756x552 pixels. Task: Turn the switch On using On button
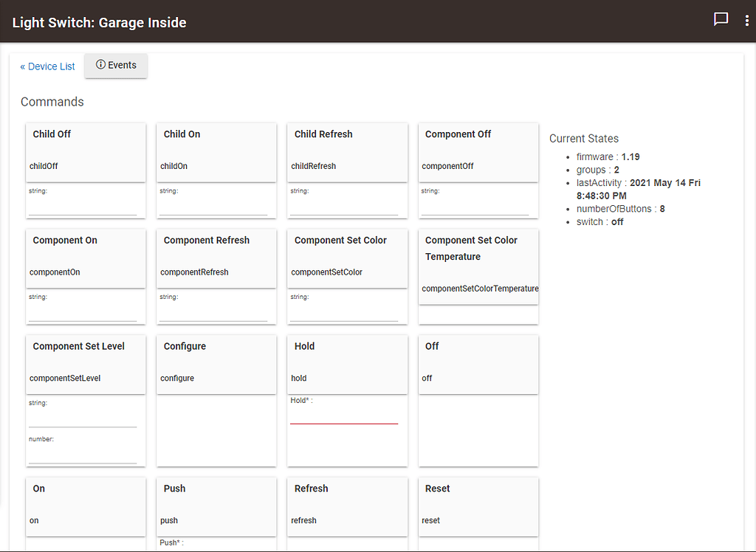85,506
